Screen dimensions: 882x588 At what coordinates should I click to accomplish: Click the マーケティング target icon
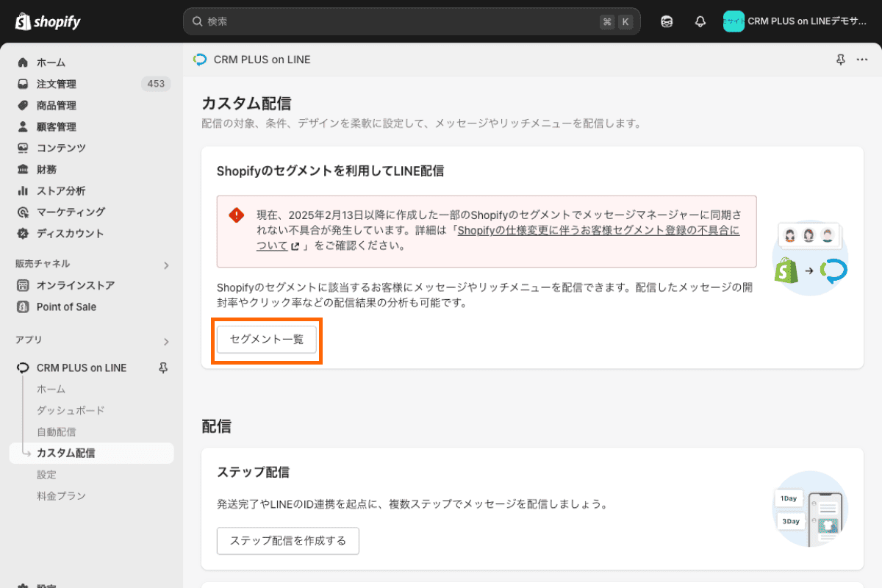(x=23, y=212)
